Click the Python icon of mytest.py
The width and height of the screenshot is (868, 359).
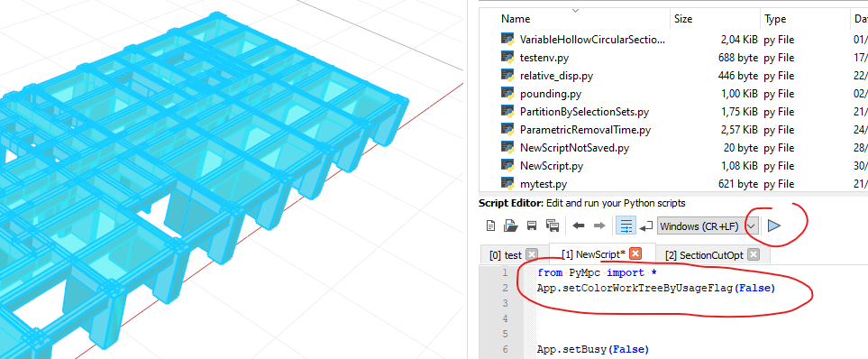[507, 183]
